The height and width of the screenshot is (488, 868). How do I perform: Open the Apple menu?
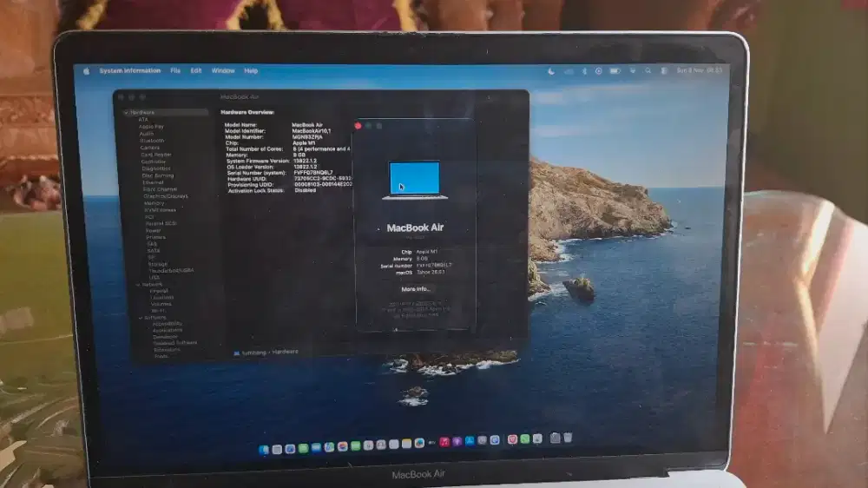[x=86, y=71]
